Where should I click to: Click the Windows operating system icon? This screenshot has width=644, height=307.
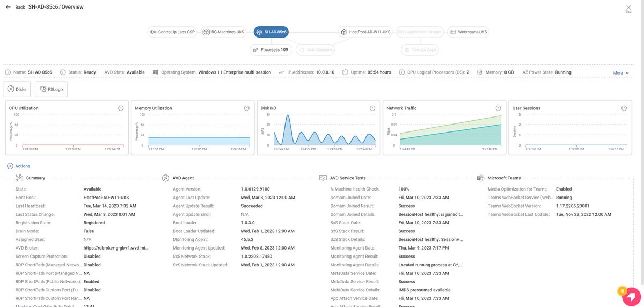155,72
